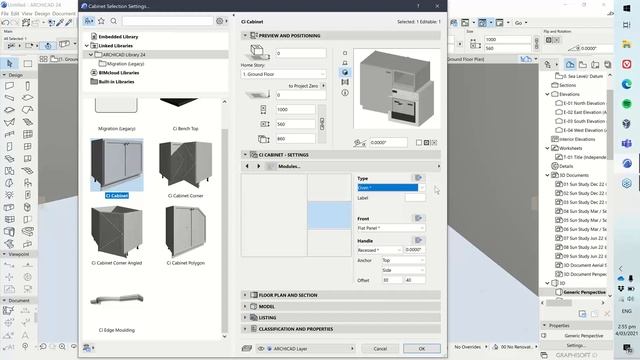
Task: Open Windows Start button
Action: click(627, 8)
